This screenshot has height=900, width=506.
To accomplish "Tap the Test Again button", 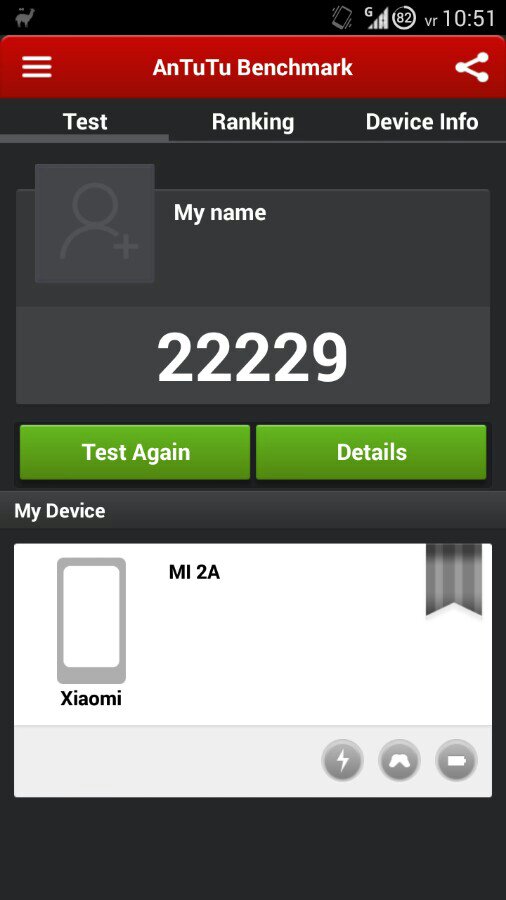I will [135, 452].
